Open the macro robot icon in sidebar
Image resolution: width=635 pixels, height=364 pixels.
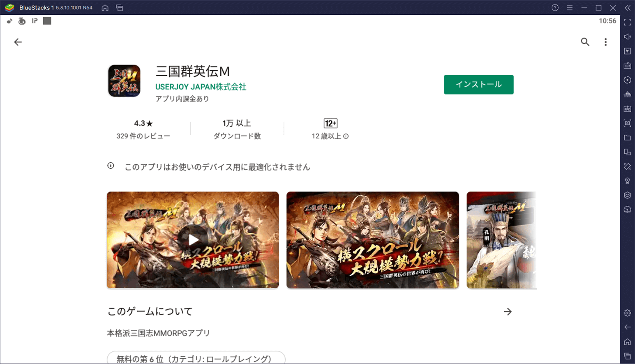(x=627, y=94)
